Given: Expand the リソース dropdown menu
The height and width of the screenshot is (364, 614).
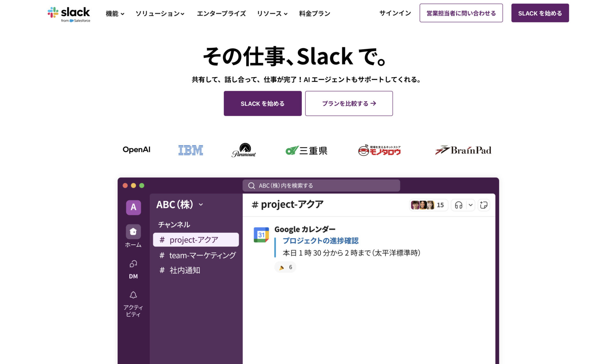Looking at the screenshot, I should [x=272, y=13].
